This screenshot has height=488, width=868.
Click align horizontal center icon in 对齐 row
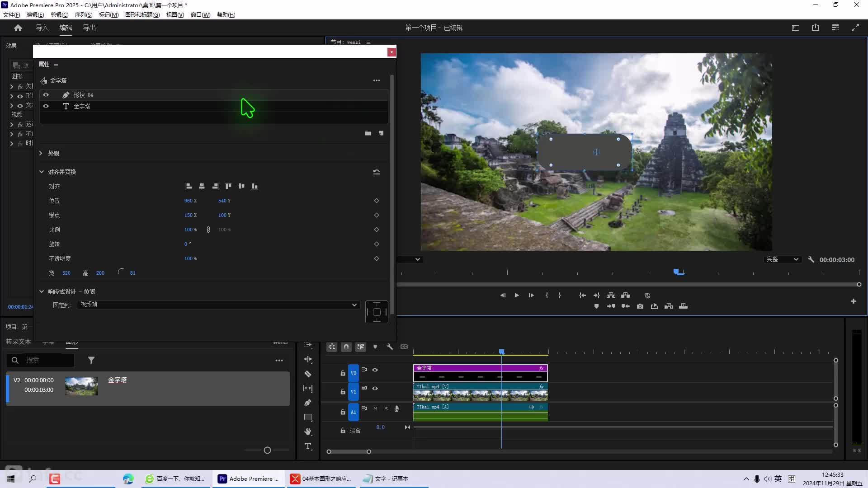click(x=202, y=186)
